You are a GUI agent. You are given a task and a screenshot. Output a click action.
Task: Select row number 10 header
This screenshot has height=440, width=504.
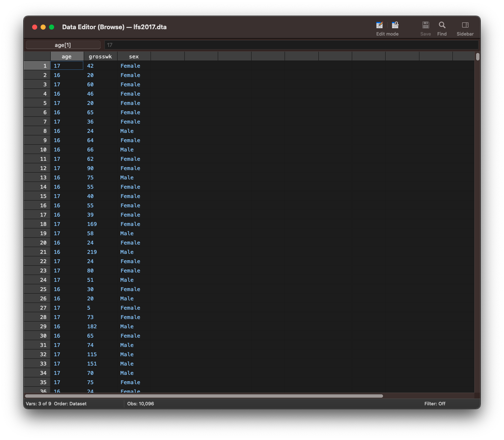point(37,150)
